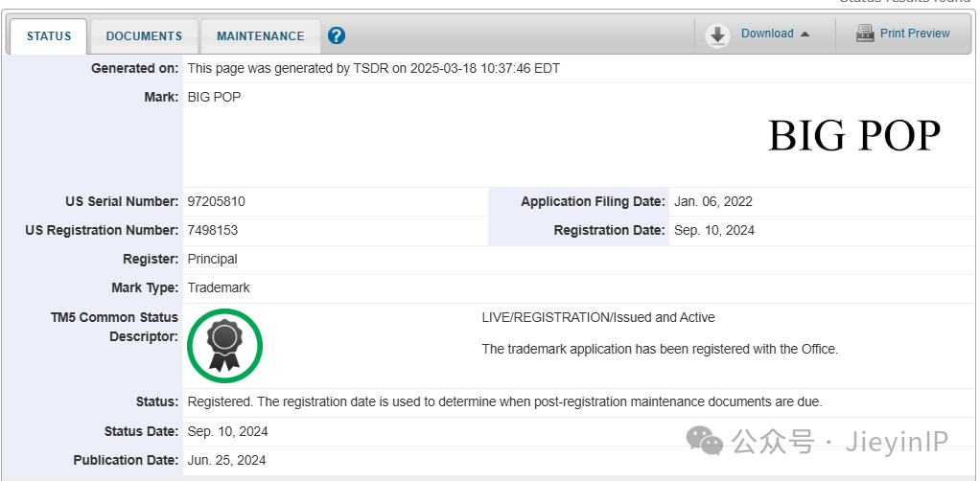Image resolution: width=980 pixels, height=481 pixels.
Task: Click the serial number 97205810 value
Action: pos(217,202)
